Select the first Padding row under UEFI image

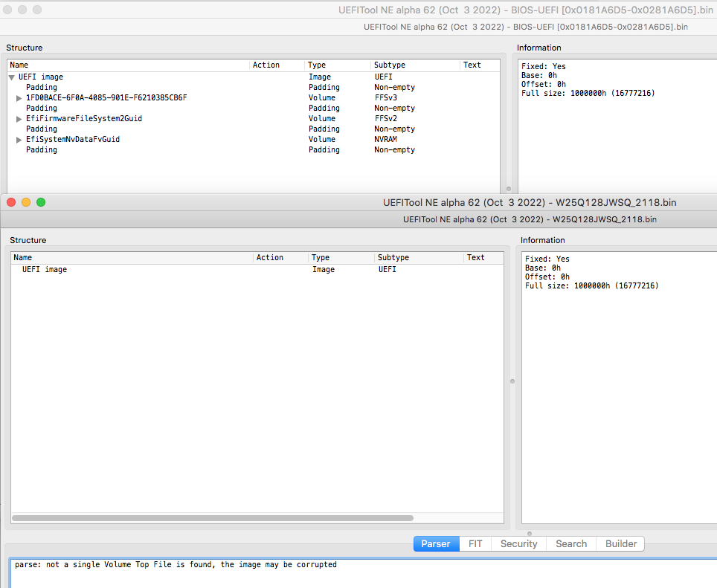pyautogui.click(x=254, y=87)
